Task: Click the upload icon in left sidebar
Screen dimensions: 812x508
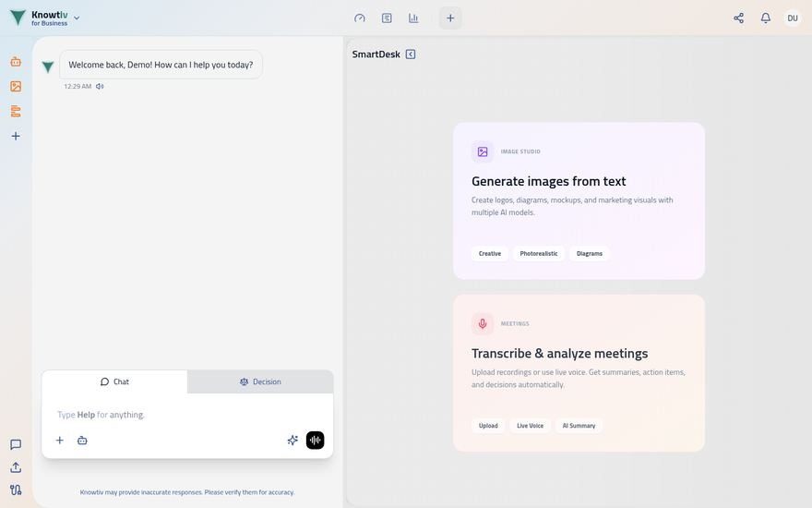Action: (x=16, y=467)
